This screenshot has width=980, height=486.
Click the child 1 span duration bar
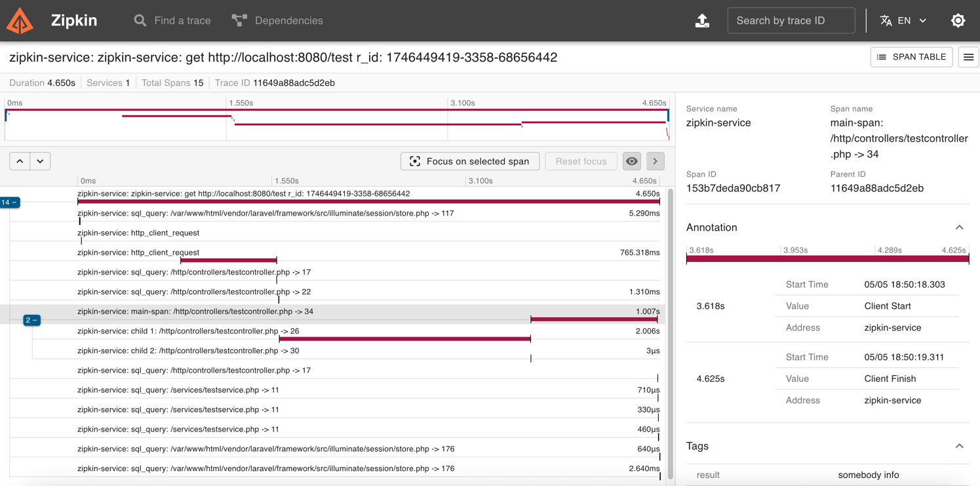click(404, 339)
